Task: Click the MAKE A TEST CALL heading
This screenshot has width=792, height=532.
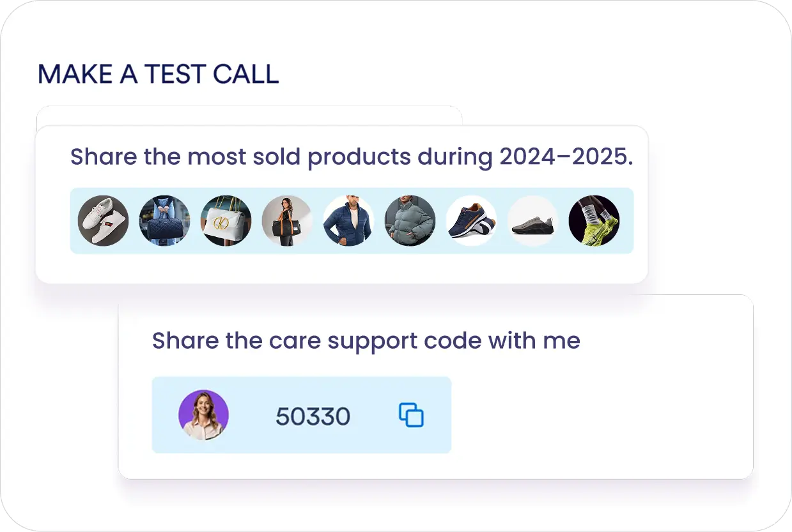Action: point(158,74)
